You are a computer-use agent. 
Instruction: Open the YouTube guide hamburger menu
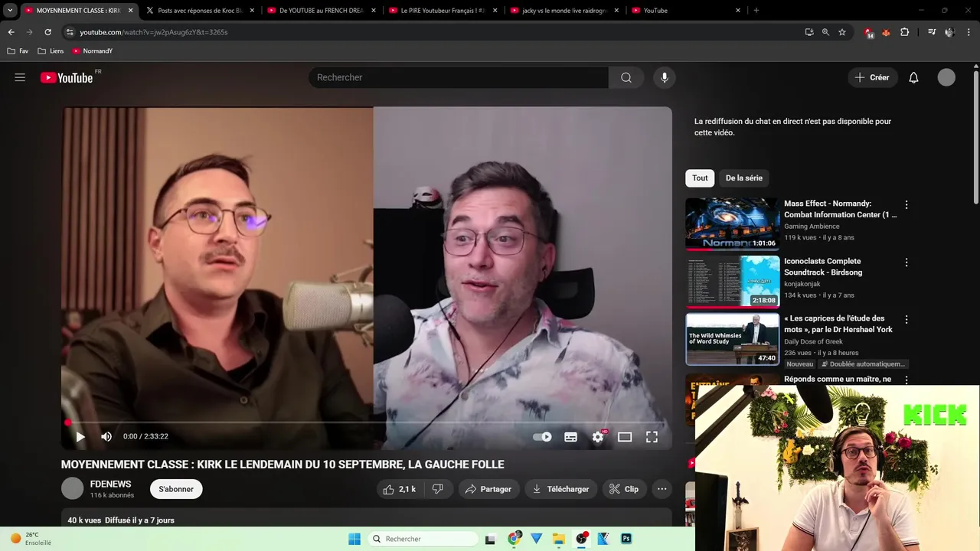[20, 77]
